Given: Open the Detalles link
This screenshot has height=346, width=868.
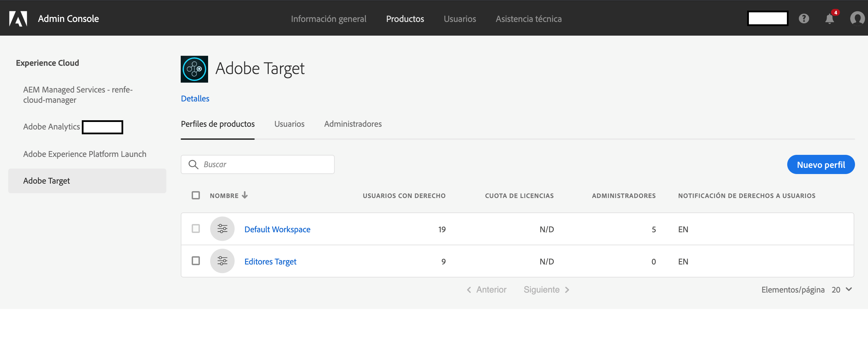Looking at the screenshot, I should click(x=195, y=98).
